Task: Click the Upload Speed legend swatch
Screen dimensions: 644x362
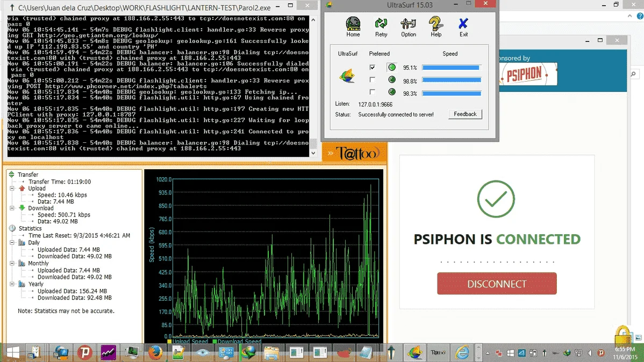Action: tap(169, 342)
